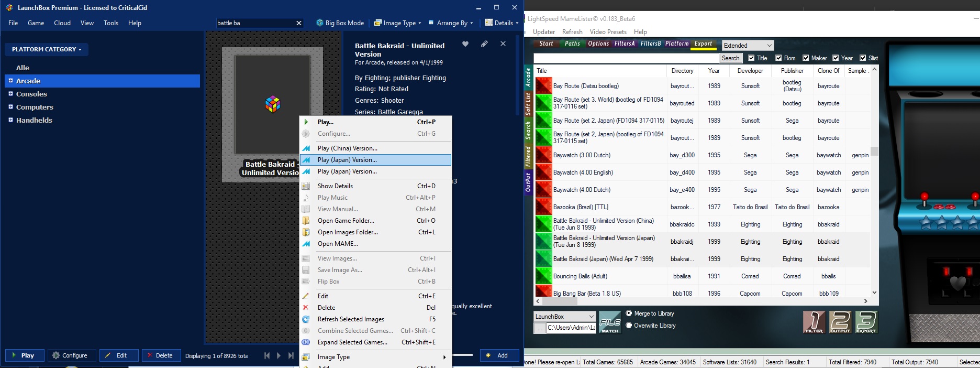Toggle the Year search checkbox

tap(836, 58)
